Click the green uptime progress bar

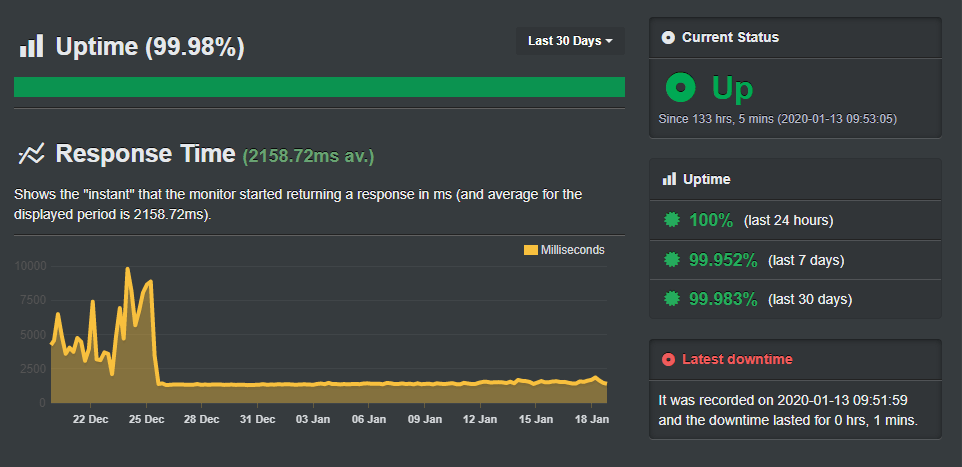[x=319, y=87]
